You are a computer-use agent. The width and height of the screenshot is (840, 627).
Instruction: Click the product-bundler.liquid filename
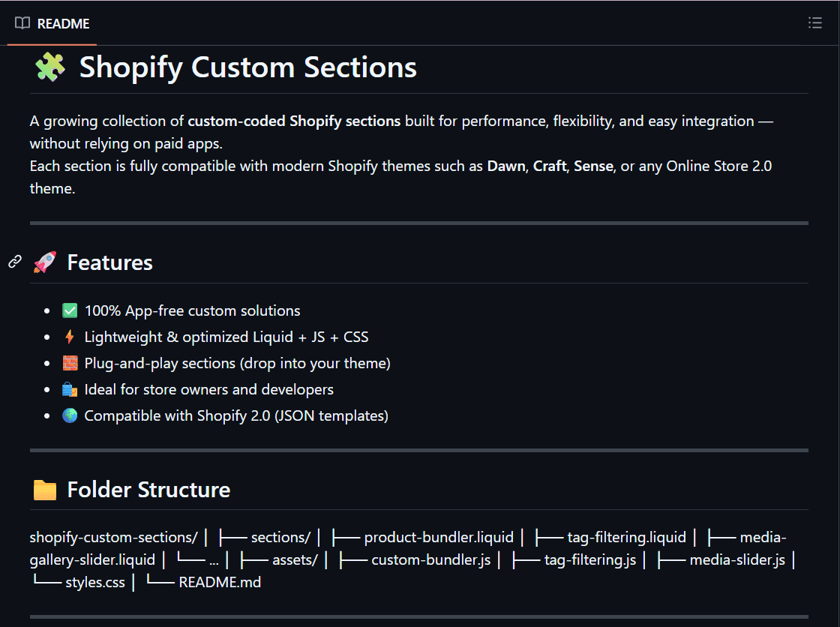tap(438, 537)
